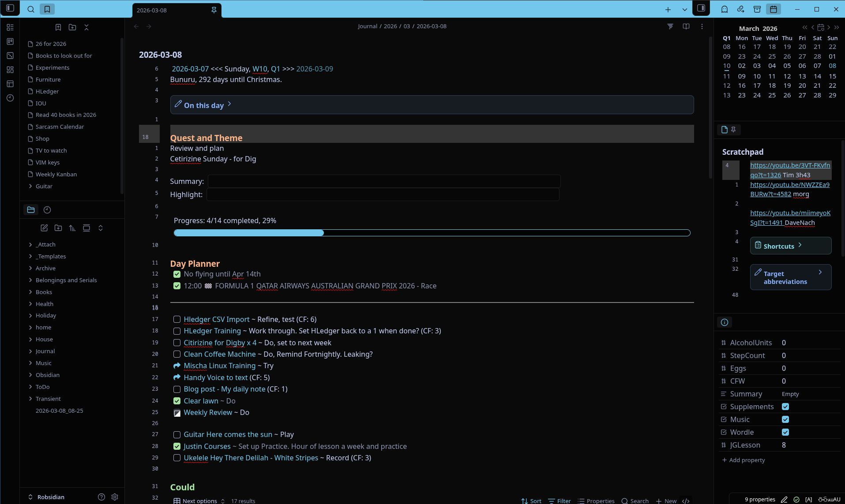Viewport: 845px width, 504px height.
Task: Click the pin icon in the right sidebar
Action: tap(732, 129)
